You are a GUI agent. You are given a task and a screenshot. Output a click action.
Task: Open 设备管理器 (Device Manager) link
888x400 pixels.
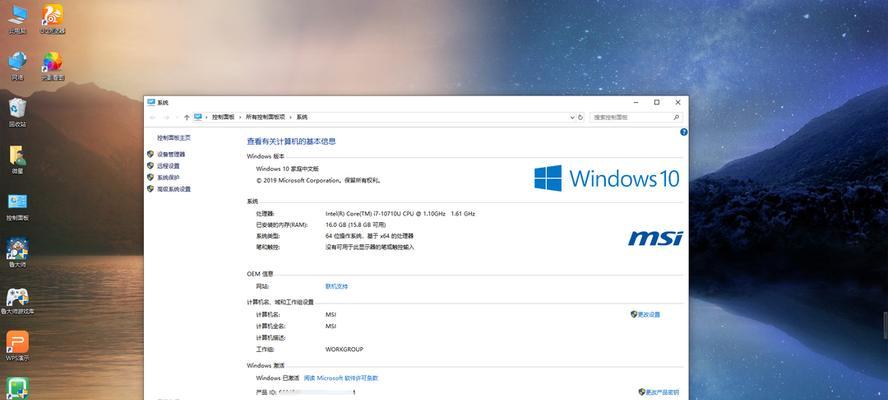point(171,154)
